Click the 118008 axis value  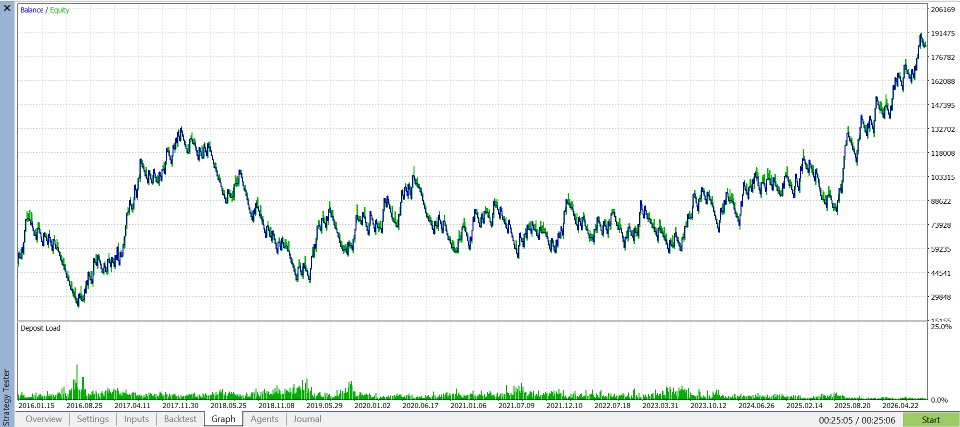[943, 153]
